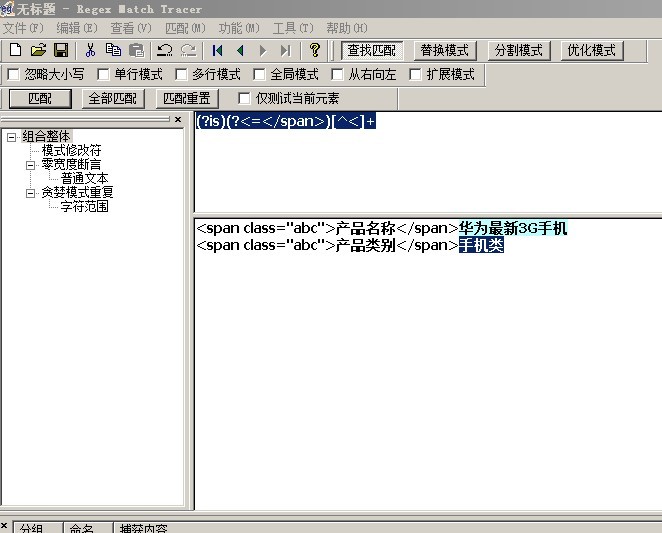662x533 pixels.
Task: Open the 匹配(M) menu
Action: click(x=184, y=28)
